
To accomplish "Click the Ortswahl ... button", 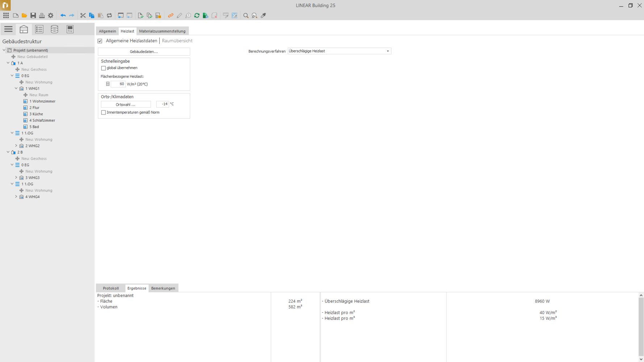I will click(x=126, y=104).
